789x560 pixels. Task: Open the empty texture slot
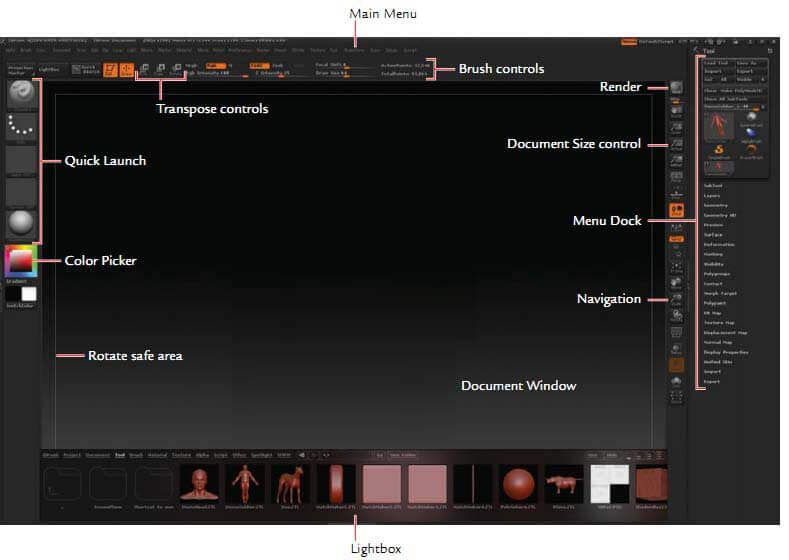21,192
